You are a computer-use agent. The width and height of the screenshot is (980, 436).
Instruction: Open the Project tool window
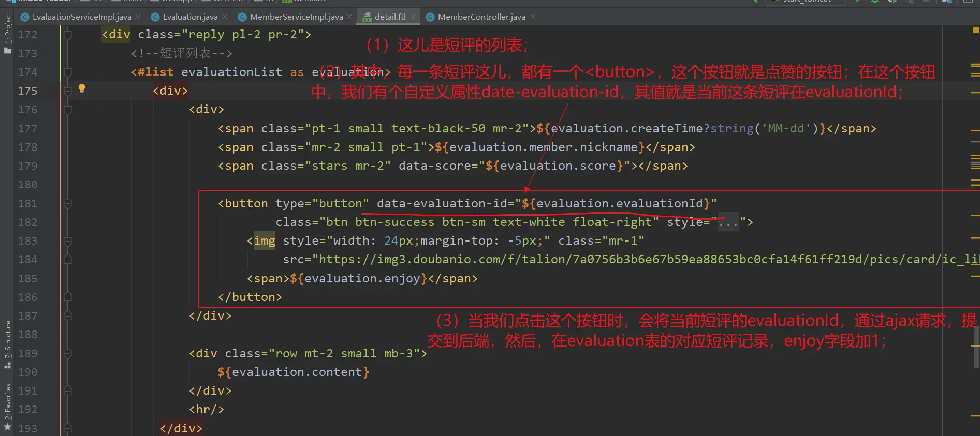pyautogui.click(x=7, y=33)
